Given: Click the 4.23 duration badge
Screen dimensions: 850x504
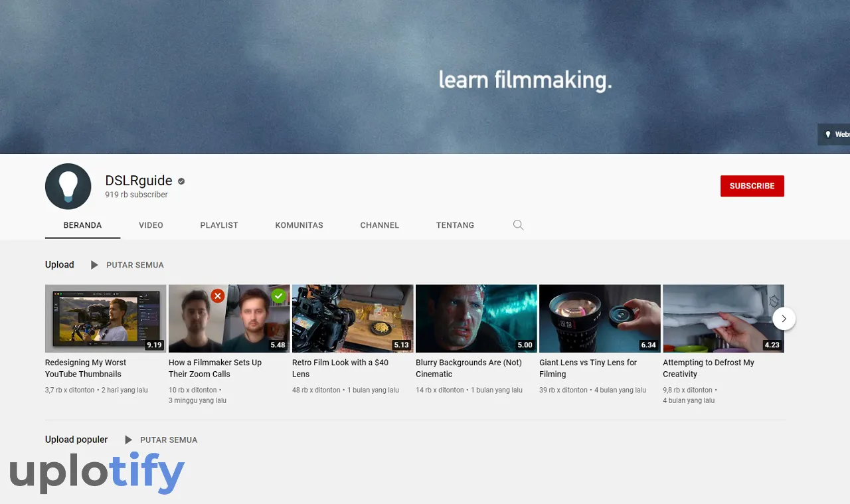Looking at the screenshot, I should pos(772,345).
